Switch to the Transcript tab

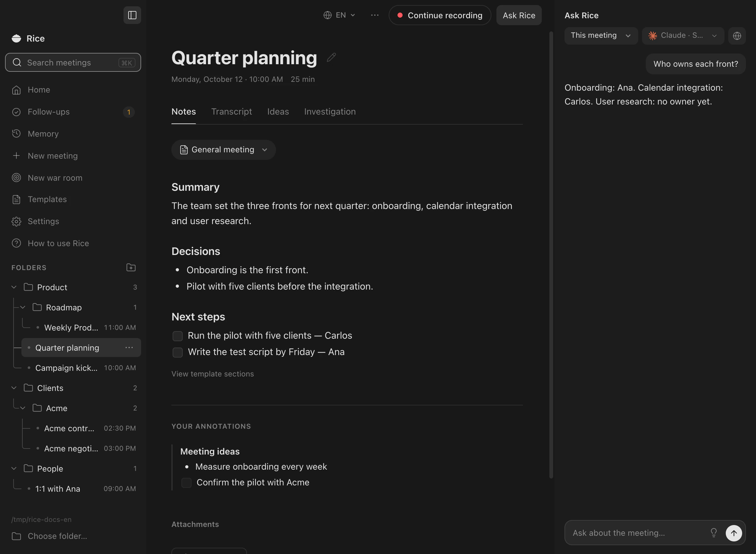(231, 112)
